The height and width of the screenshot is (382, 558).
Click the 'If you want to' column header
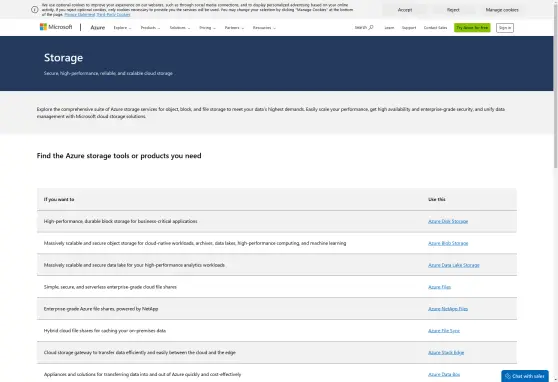[59, 199]
